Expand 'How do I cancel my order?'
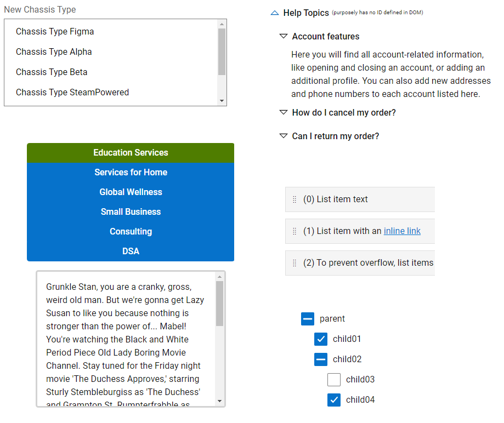 (284, 112)
